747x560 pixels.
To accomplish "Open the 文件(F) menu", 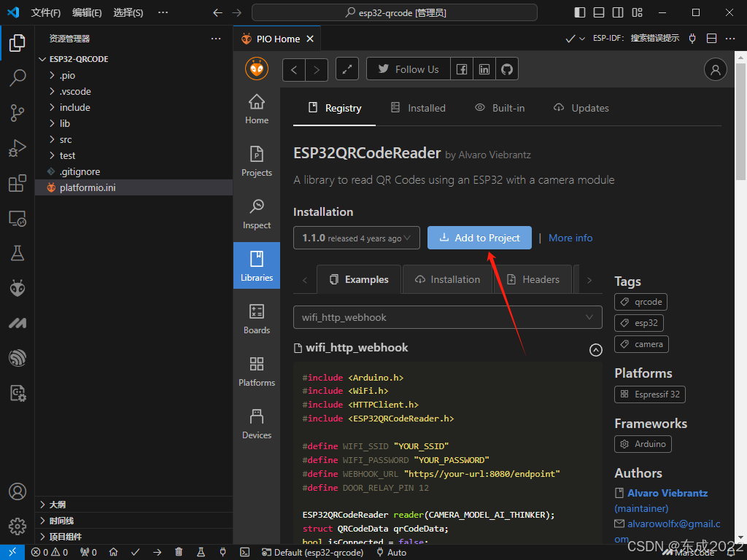I will point(46,12).
